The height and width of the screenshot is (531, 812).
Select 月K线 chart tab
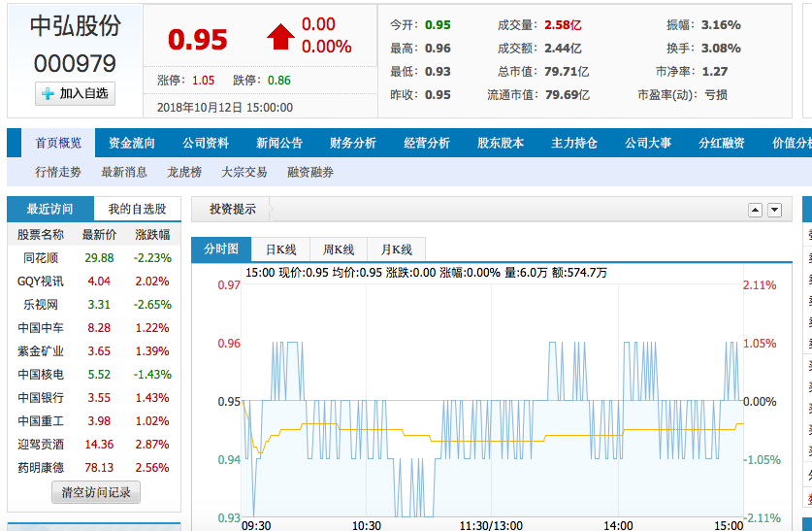pos(396,249)
